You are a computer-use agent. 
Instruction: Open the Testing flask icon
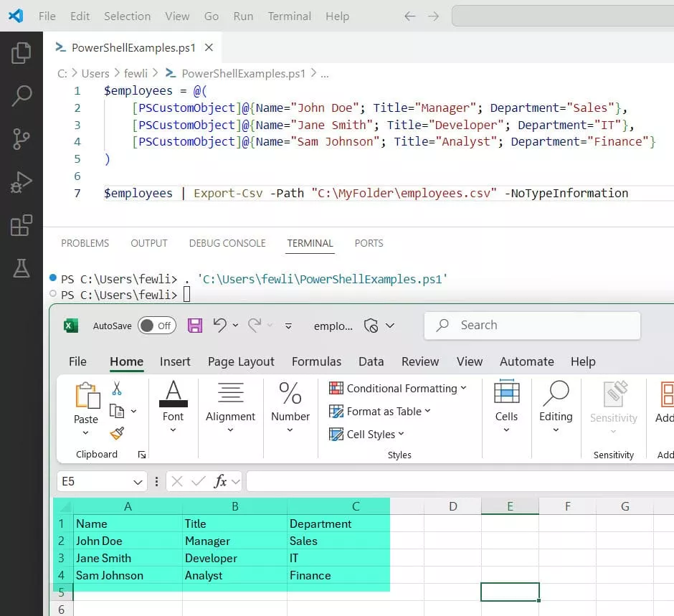(x=22, y=267)
